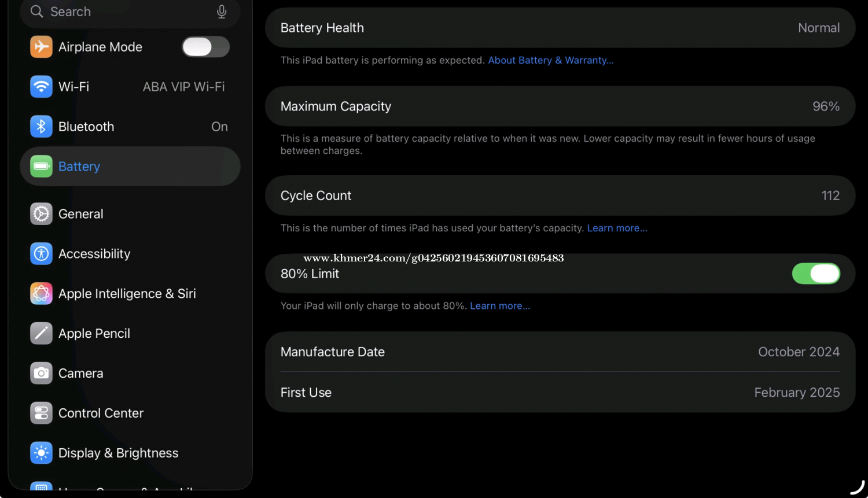Open Accessibility icon in sidebar
Screen dimensions: 868x498
click(41, 254)
